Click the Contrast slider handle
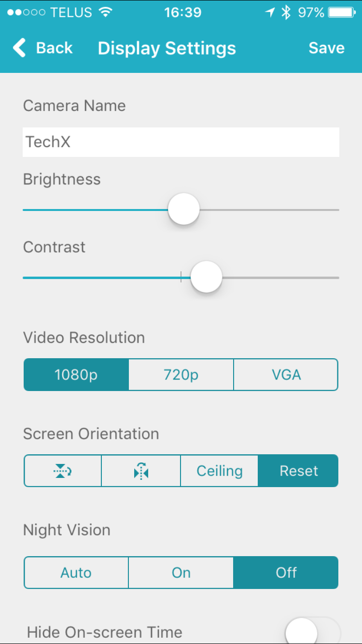 point(206,277)
